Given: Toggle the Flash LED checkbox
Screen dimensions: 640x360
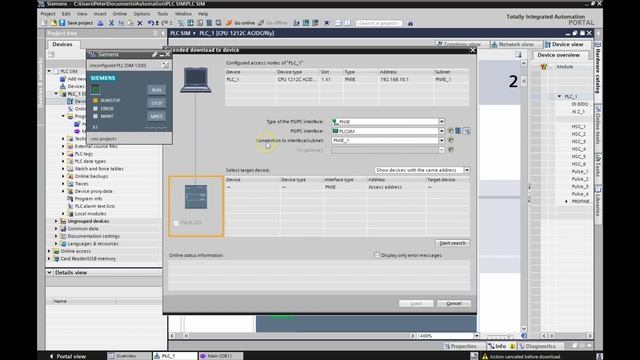Looking at the screenshot, I should (x=176, y=223).
